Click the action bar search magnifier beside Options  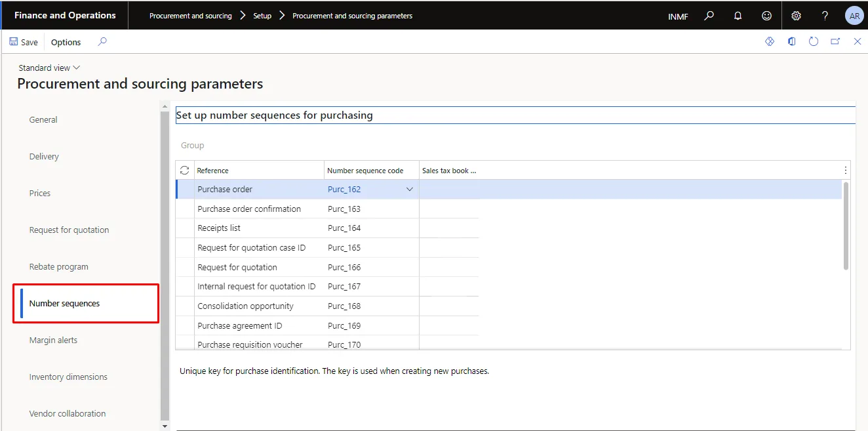[102, 42]
